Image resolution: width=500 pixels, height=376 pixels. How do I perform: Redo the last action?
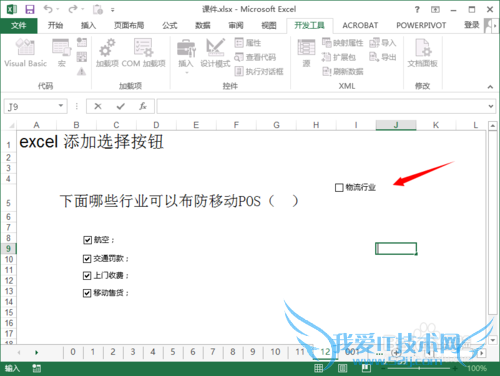pyautogui.click(x=73, y=9)
